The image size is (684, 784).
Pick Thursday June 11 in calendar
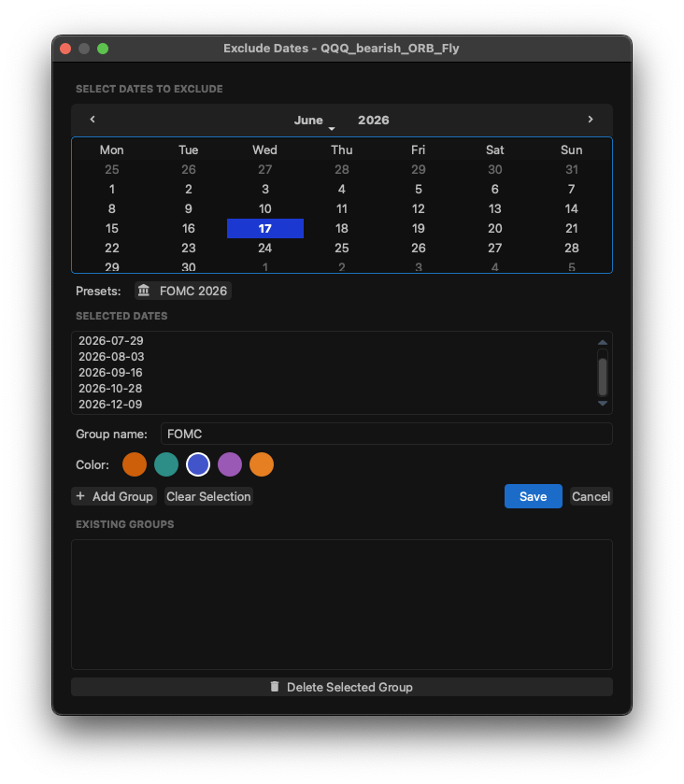tap(342, 209)
